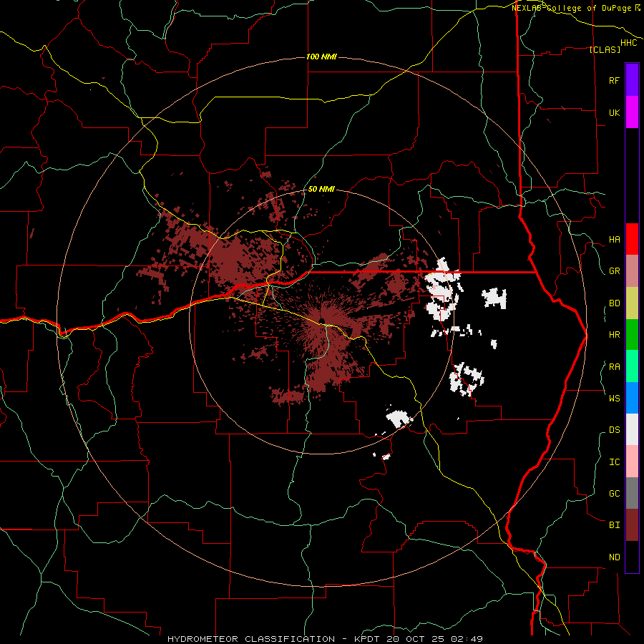
Task: Click the radar site center point
Action: tap(321, 321)
